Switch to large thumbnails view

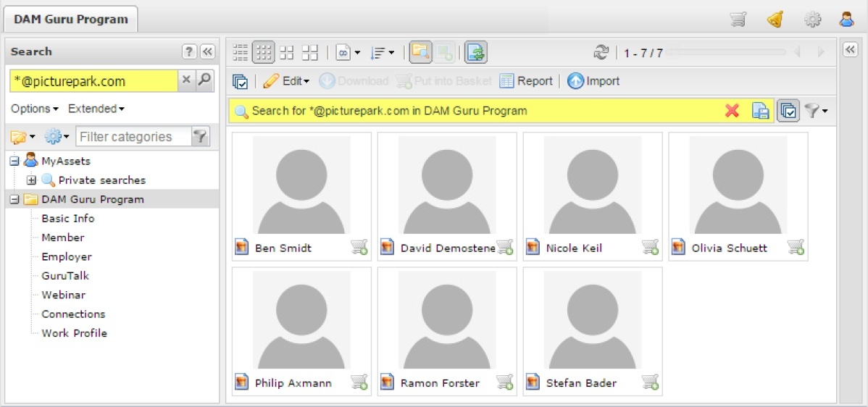coord(310,53)
